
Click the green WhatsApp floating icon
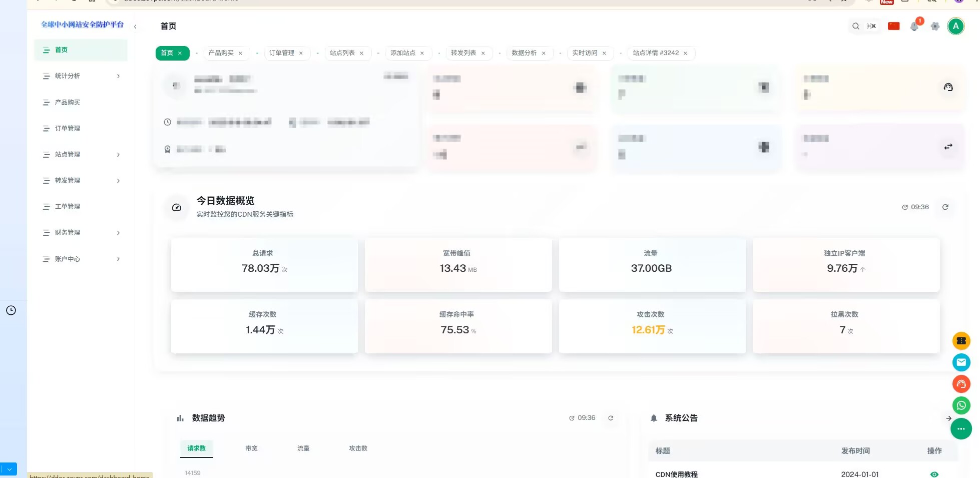[x=961, y=405]
